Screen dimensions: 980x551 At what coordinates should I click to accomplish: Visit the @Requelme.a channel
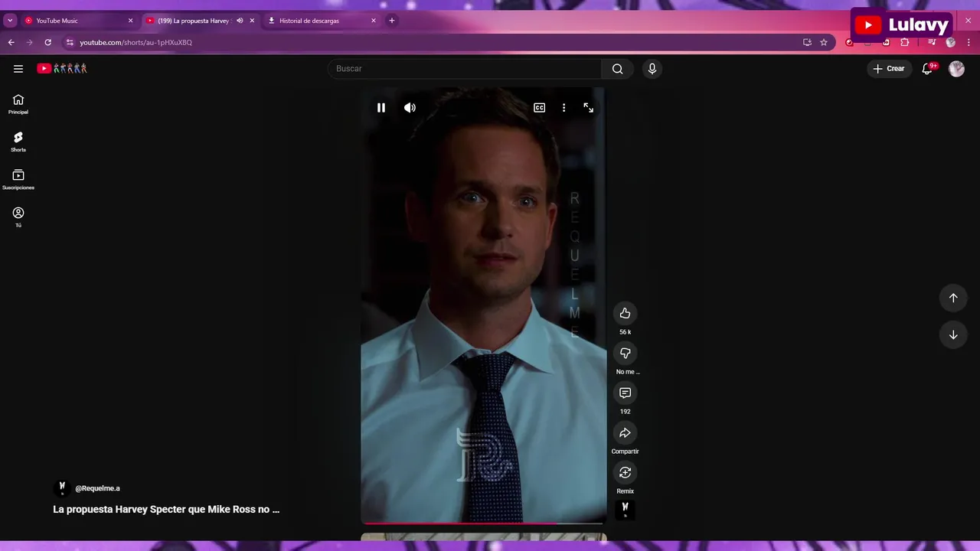(x=97, y=488)
